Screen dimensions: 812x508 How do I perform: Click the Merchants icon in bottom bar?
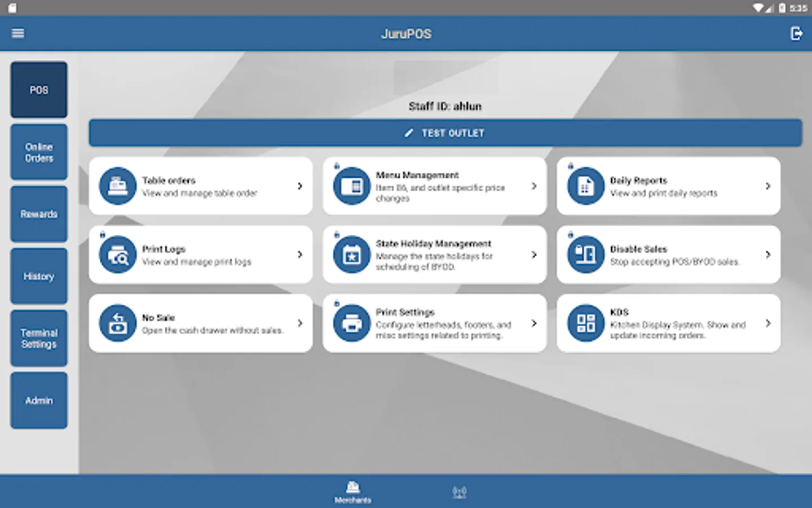point(353,487)
